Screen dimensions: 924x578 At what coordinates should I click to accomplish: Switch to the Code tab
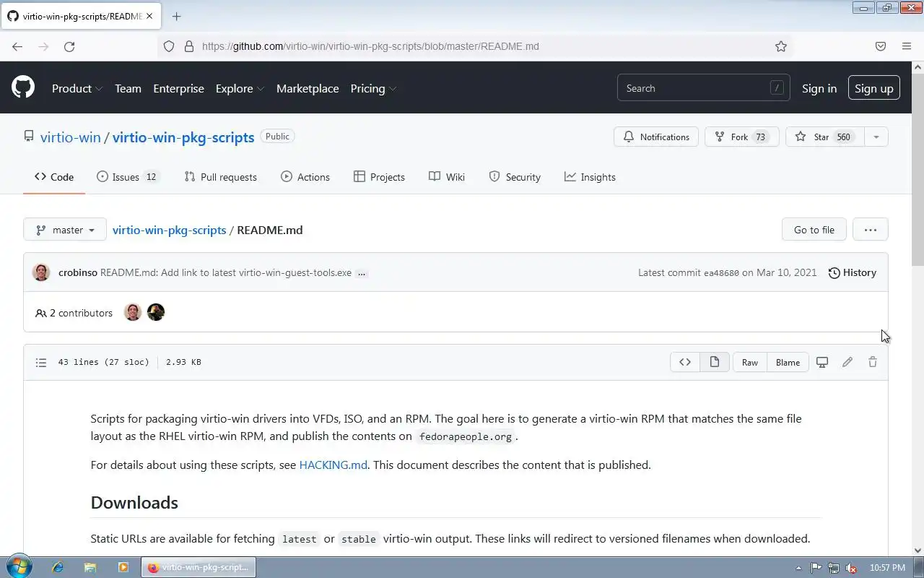point(54,177)
